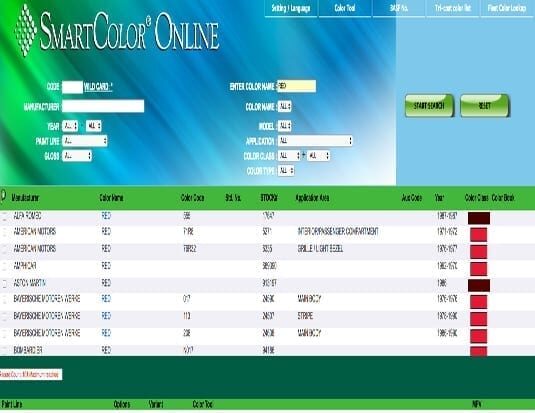This screenshot has width=535, height=413.
Task: Click the Color Class column header
Action: tap(477, 198)
